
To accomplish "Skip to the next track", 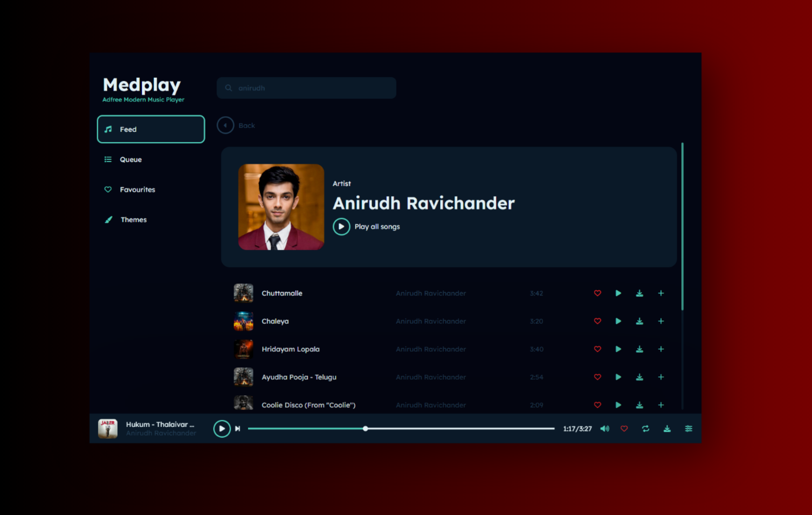I will click(238, 429).
